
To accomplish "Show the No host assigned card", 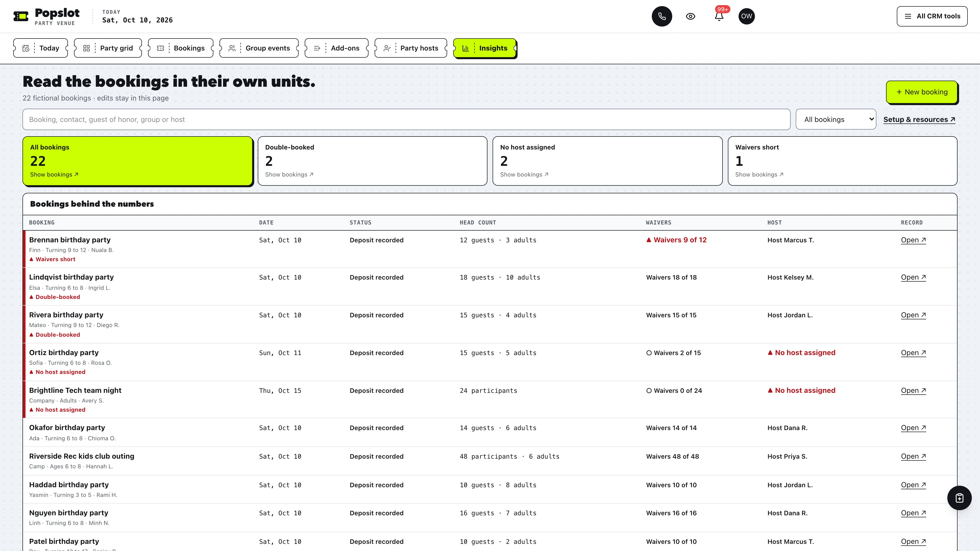I will pos(607,161).
